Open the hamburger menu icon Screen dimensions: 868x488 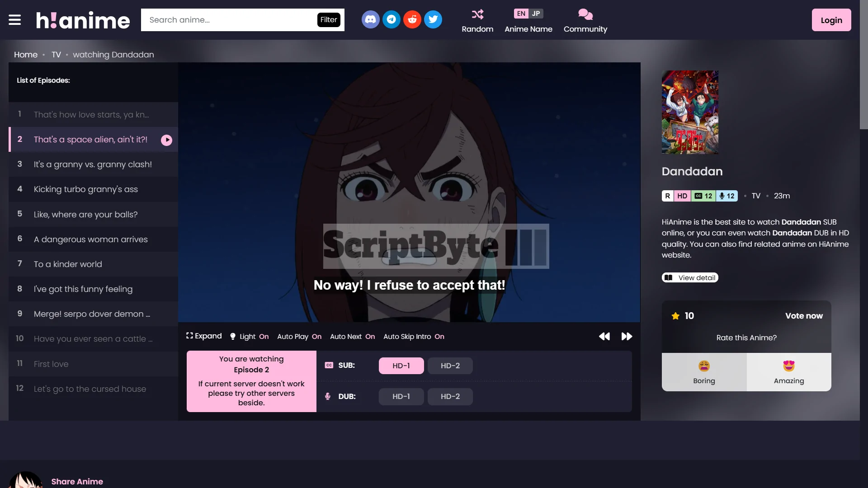point(15,20)
